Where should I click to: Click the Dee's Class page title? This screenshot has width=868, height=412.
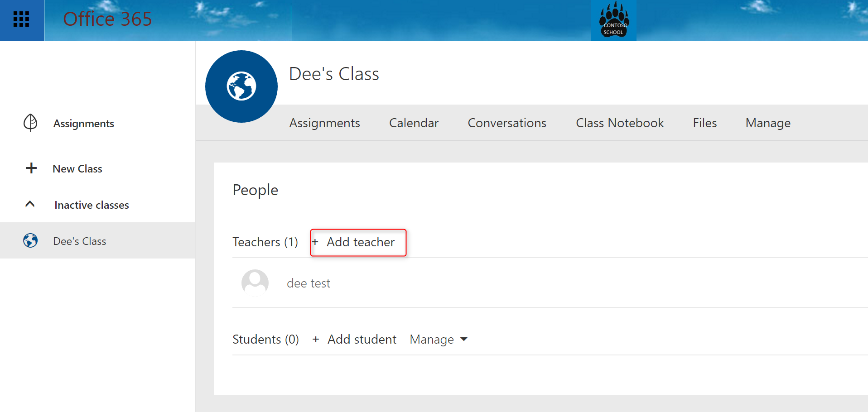[x=334, y=74]
